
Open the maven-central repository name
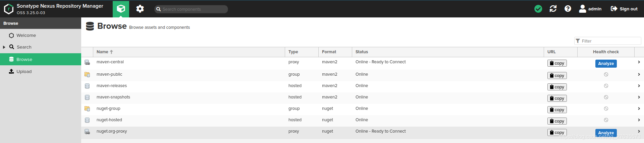point(110,62)
